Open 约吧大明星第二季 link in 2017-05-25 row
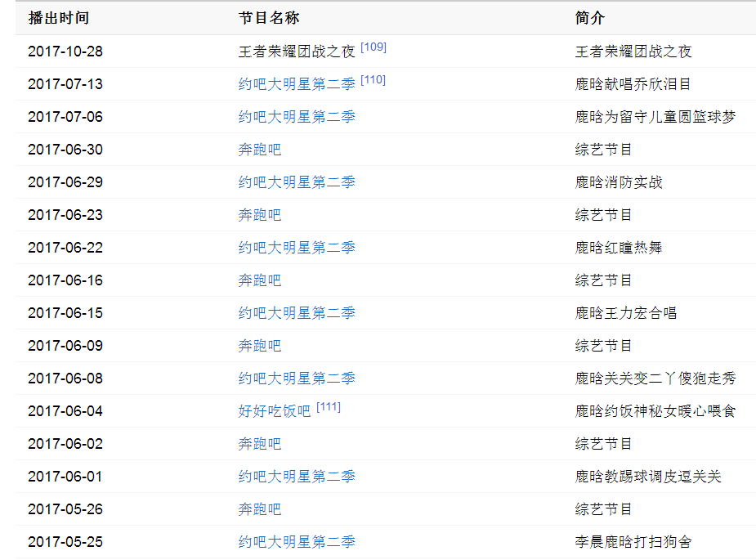This screenshot has height=560, width=756. pos(297,542)
